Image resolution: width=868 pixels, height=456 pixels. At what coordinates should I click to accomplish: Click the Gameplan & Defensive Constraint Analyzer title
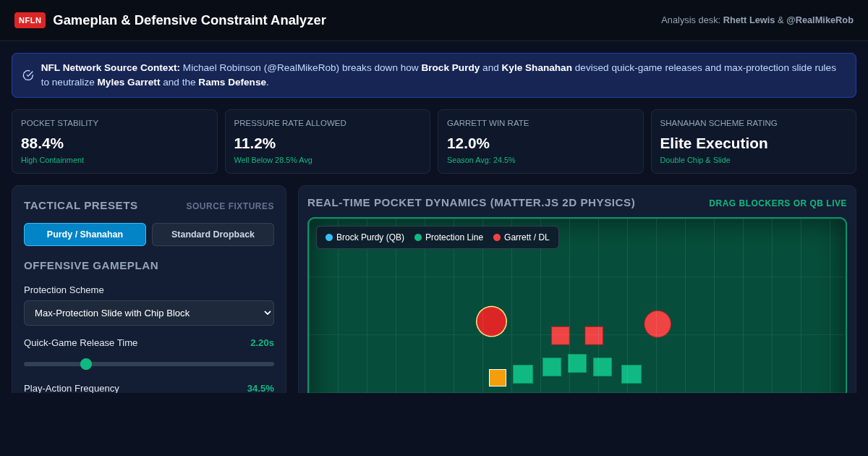190,20
